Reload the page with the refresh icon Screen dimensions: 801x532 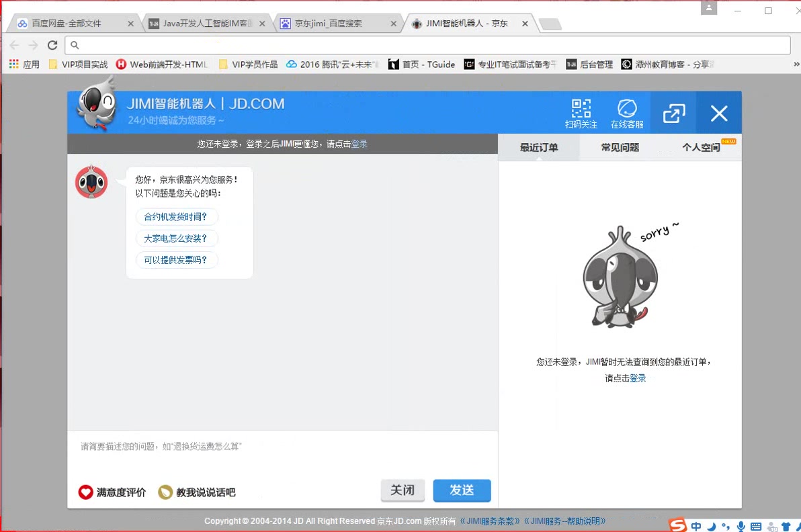[52, 45]
